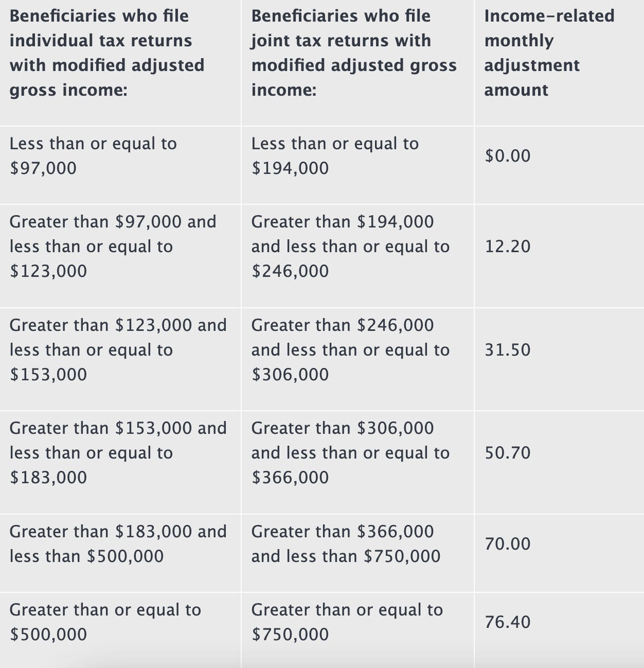Select 'Greater than or equal to $500,000' cell
Screen dimensions: 644x668
(x=105, y=622)
